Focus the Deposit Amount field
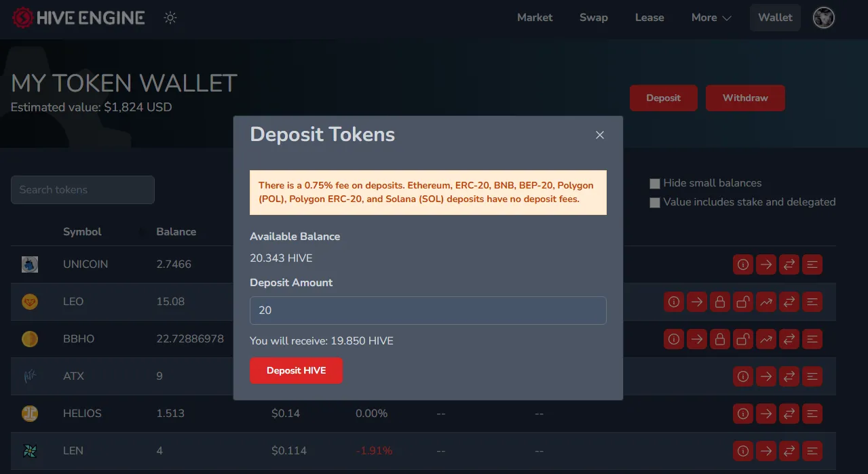This screenshot has height=474, width=868. [428, 311]
